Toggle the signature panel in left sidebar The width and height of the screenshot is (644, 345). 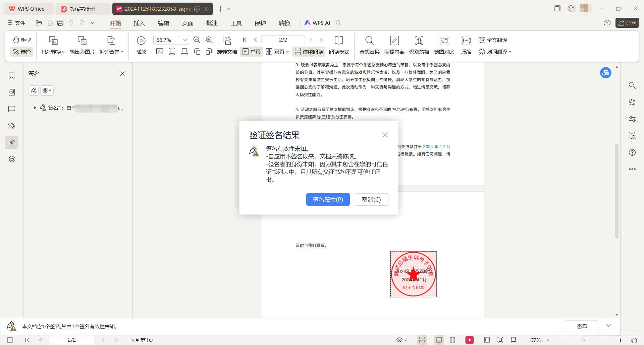pos(12,142)
